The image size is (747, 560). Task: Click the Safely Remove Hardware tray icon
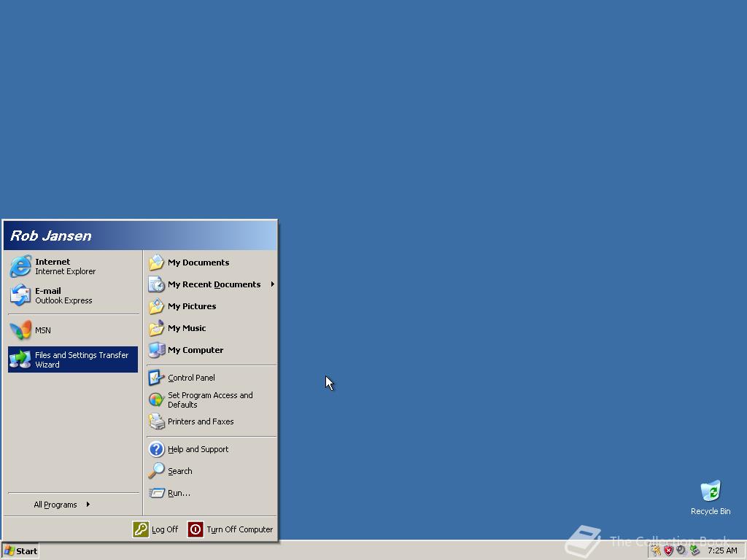695,551
